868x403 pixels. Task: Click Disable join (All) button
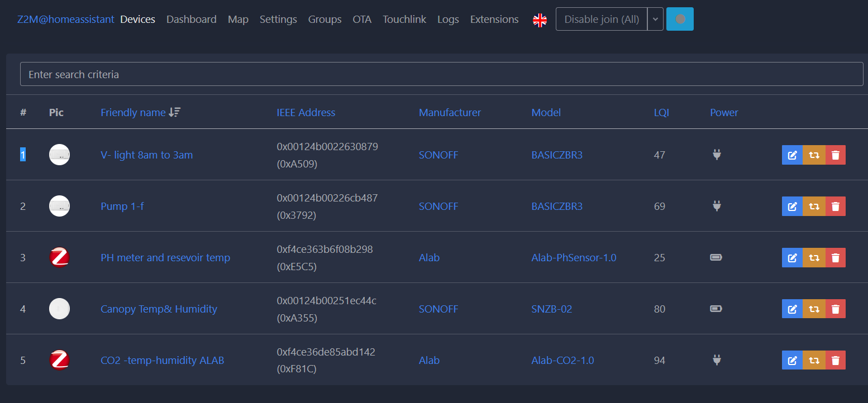pos(602,19)
